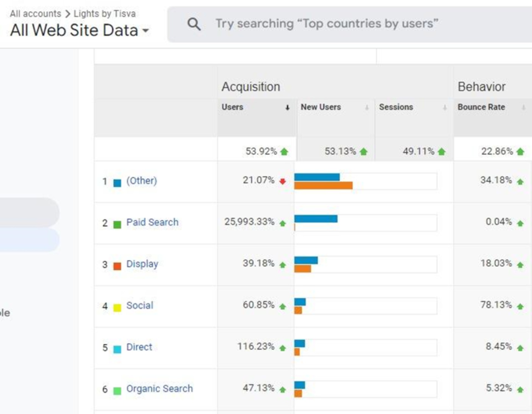Focus the Try searching input field
The image size is (532, 414).
pos(327,24)
